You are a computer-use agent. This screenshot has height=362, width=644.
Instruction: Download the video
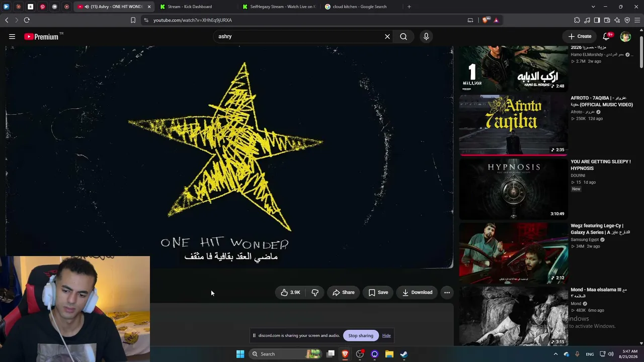(417, 293)
